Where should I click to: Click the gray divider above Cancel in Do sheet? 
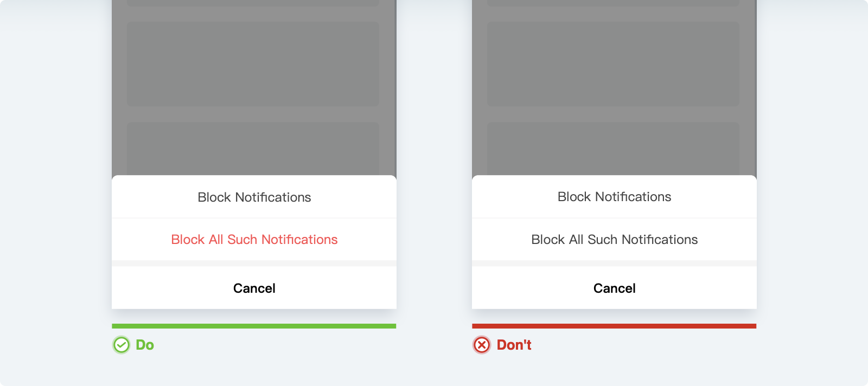coord(254,263)
